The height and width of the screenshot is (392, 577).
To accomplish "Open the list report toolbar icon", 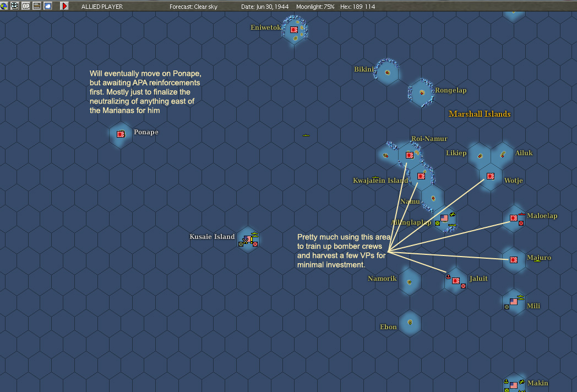I will pyautogui.click(x=37, y=6).
